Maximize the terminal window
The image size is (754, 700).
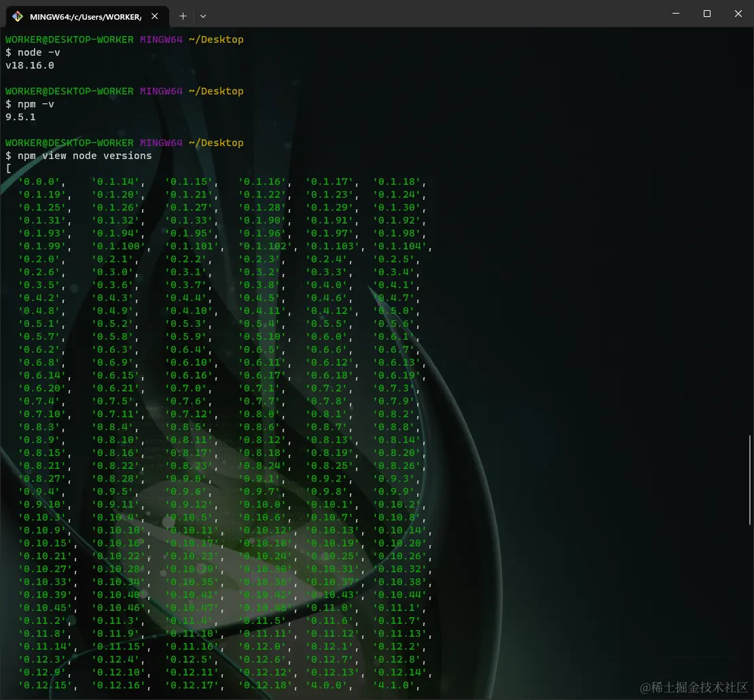(x=707, y=14)
